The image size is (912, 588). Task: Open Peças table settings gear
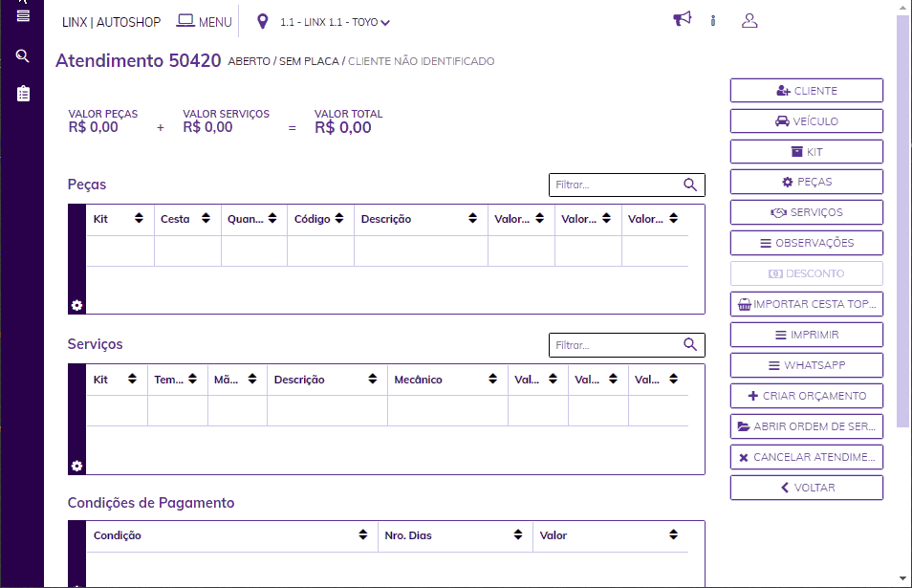point(76,305)
